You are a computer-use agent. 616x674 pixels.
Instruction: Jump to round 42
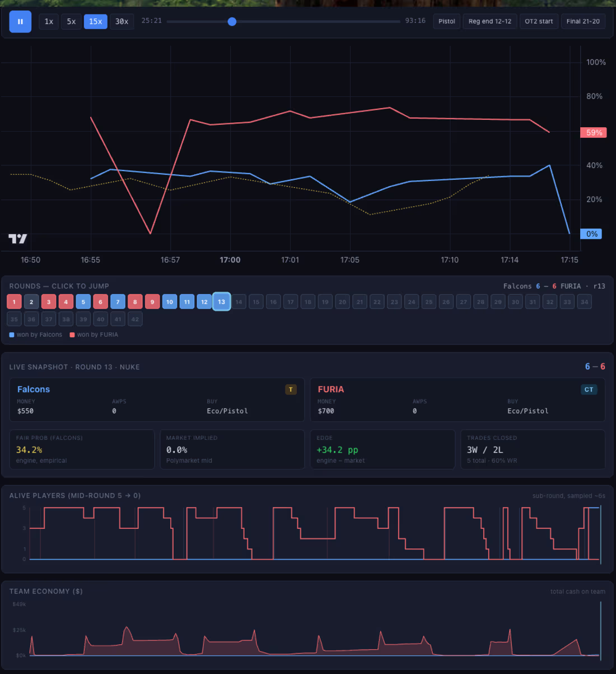click(x=135, y=319)
